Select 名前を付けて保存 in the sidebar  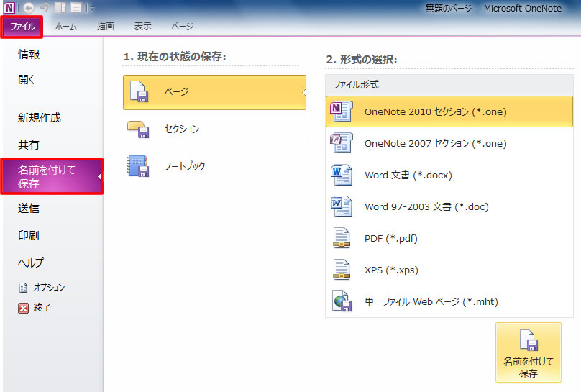[52, 177]
